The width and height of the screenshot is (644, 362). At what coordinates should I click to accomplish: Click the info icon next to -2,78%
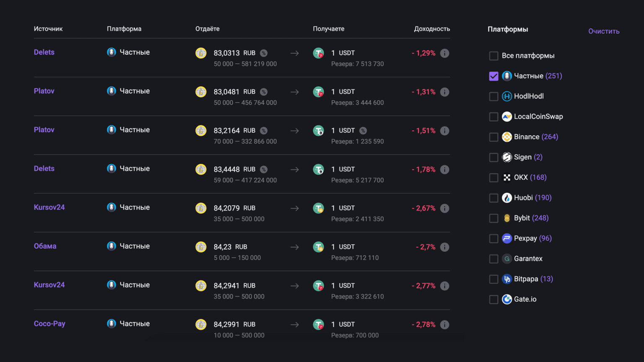point(444,325)
